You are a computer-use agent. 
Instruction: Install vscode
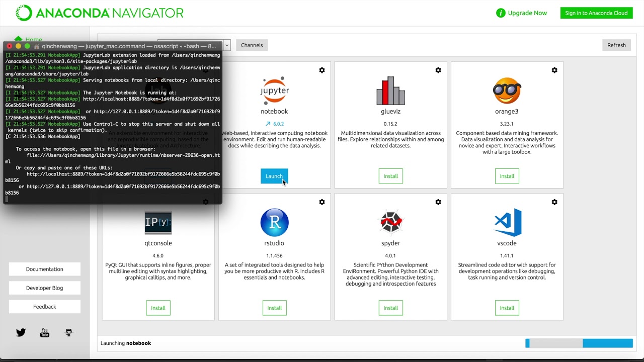[x=507, y=308]
